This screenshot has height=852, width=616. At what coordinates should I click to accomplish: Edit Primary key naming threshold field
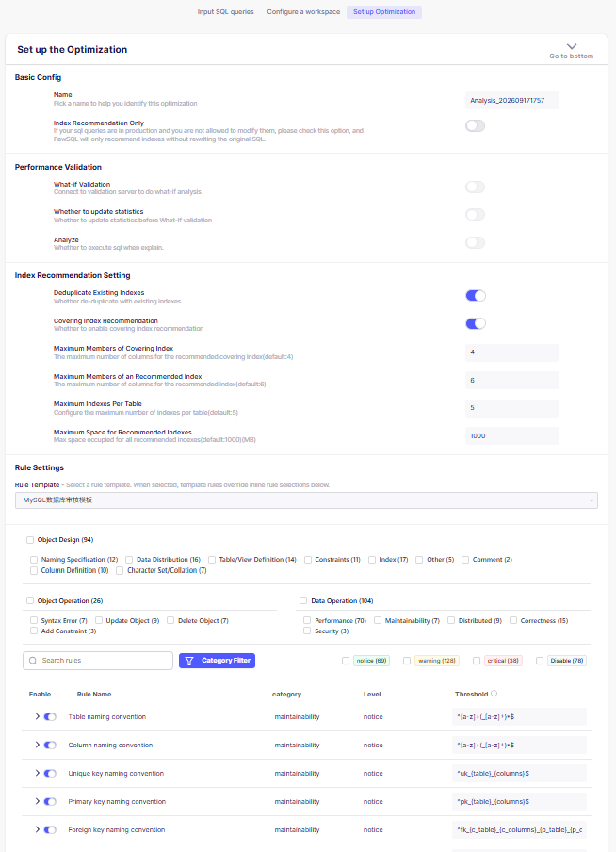coord(519,801)
